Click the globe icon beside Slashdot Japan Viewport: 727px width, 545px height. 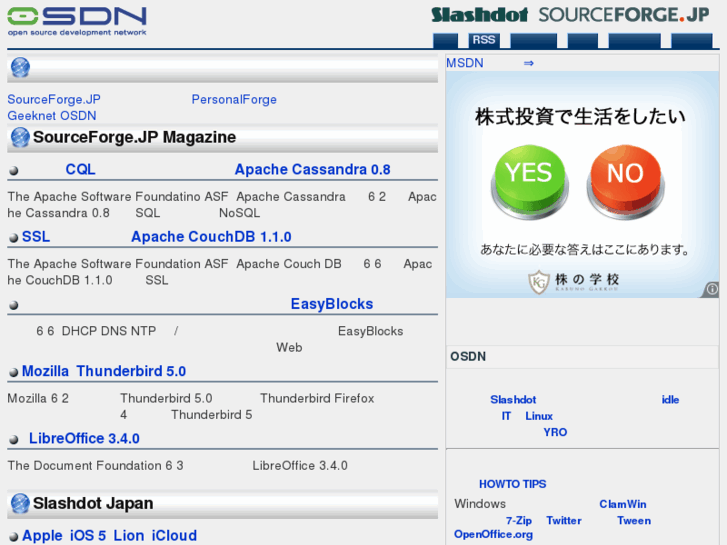point(20,503)
